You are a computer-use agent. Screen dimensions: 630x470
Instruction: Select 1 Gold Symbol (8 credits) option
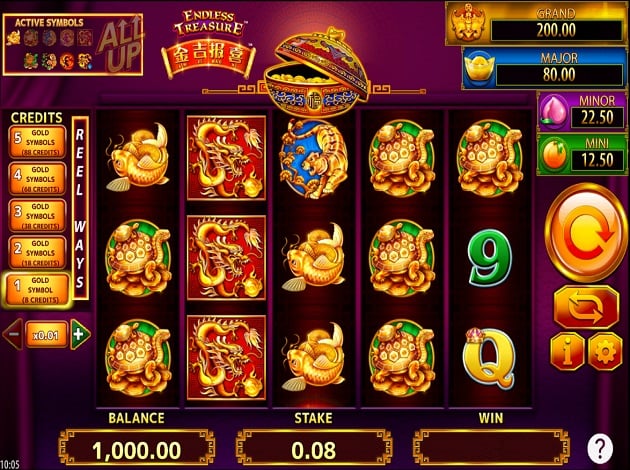click(x=37, y=290)
